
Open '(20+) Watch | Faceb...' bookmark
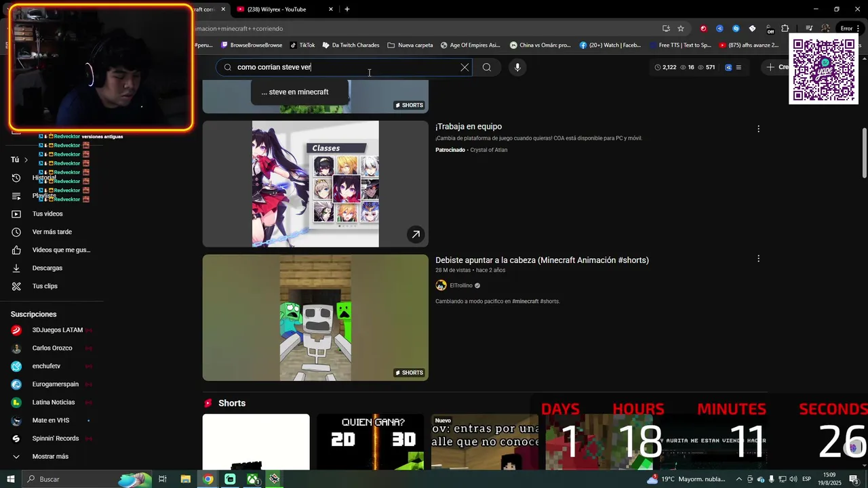tap(610, 45)
